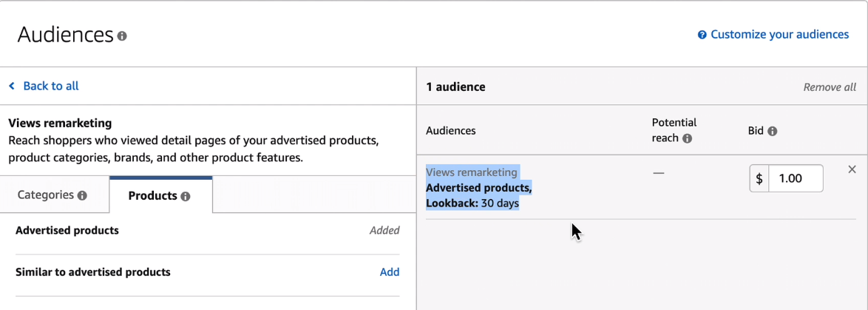Viewport: 868px width, 310px height.
Task: Click the Potential reach info icon
Action: coord(687,138)
